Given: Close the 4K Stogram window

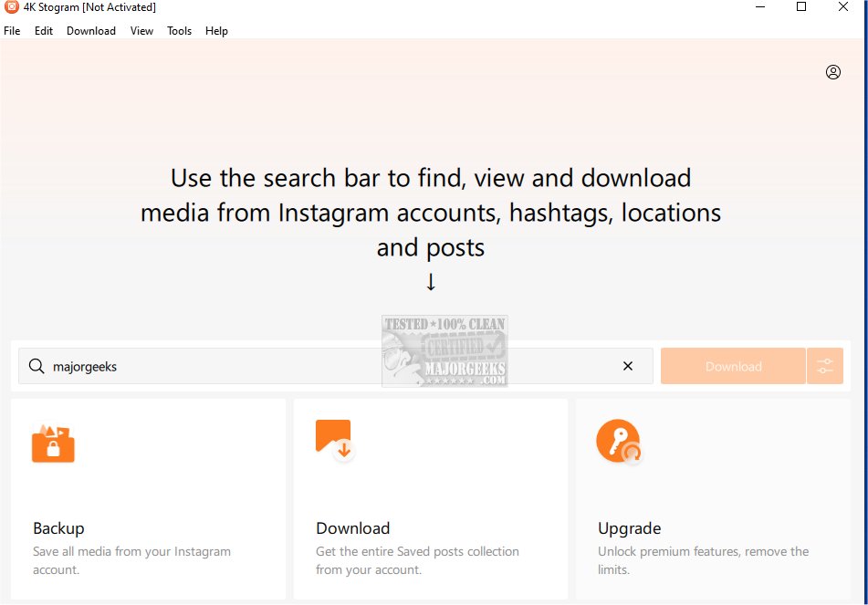Looking at the screenshot, I should 843,7.
